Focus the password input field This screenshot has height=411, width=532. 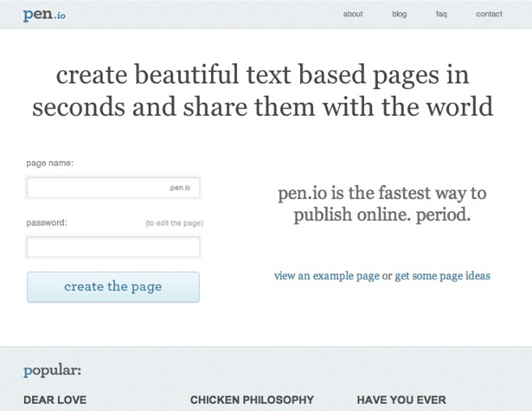113,247
